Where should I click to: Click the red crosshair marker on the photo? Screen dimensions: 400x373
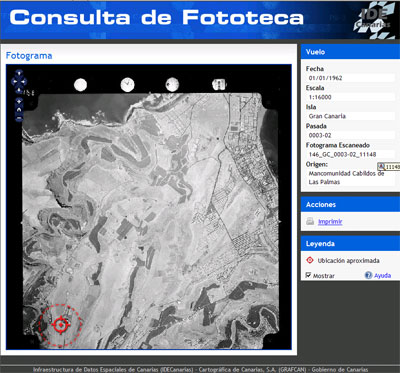[60, 324]
